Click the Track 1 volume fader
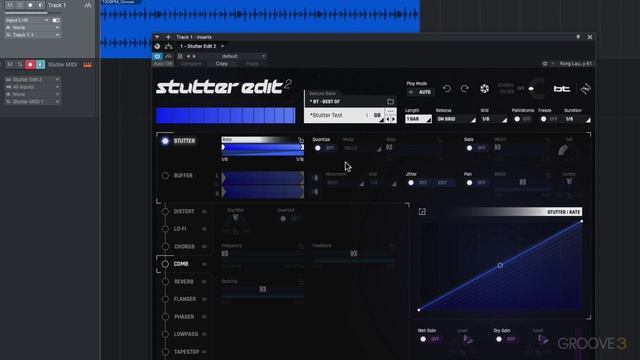 point(32,13)
